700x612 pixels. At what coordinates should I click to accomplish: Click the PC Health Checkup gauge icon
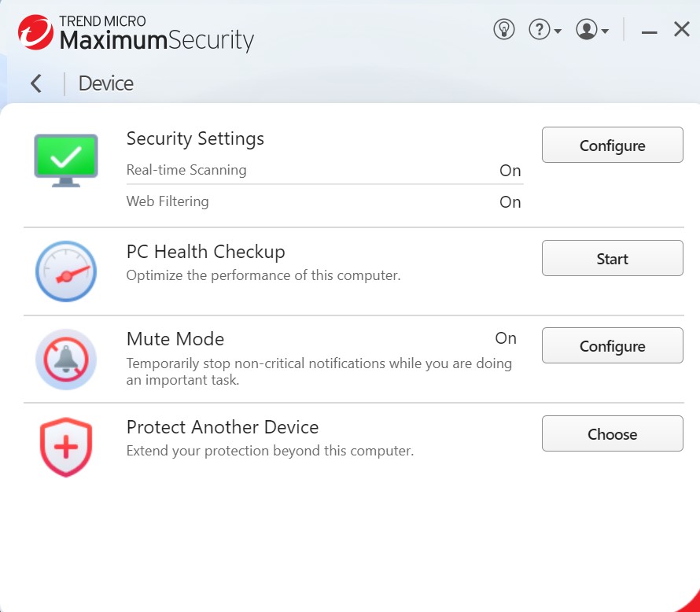click(66, 272)
